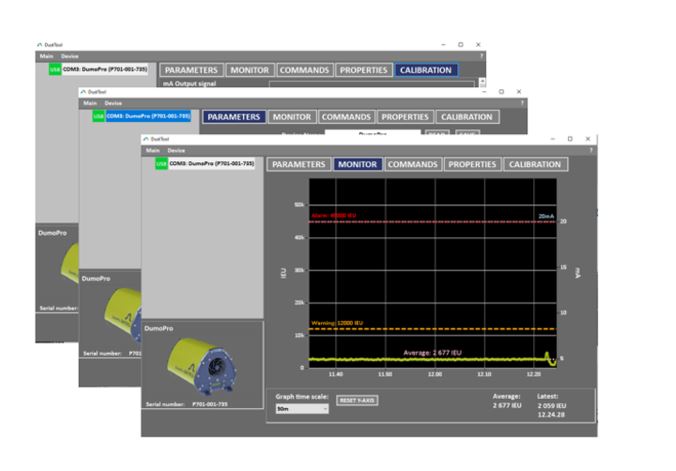Screen dimensions: 676x471
Task: Click the help question mark in the middle window
Action: [522, 103]
